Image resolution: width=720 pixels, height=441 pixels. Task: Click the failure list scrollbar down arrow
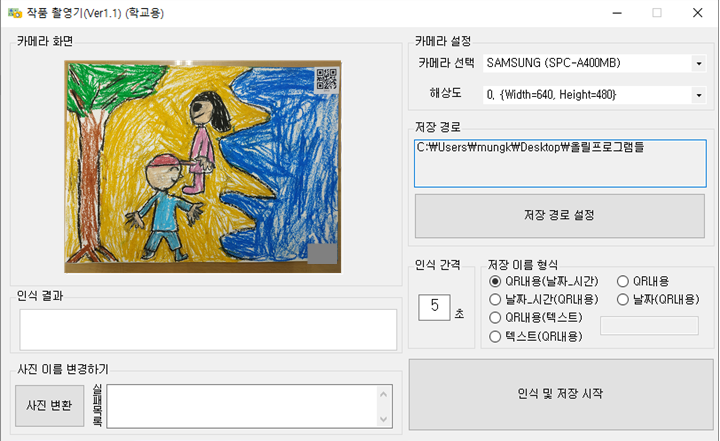[383, 420]
